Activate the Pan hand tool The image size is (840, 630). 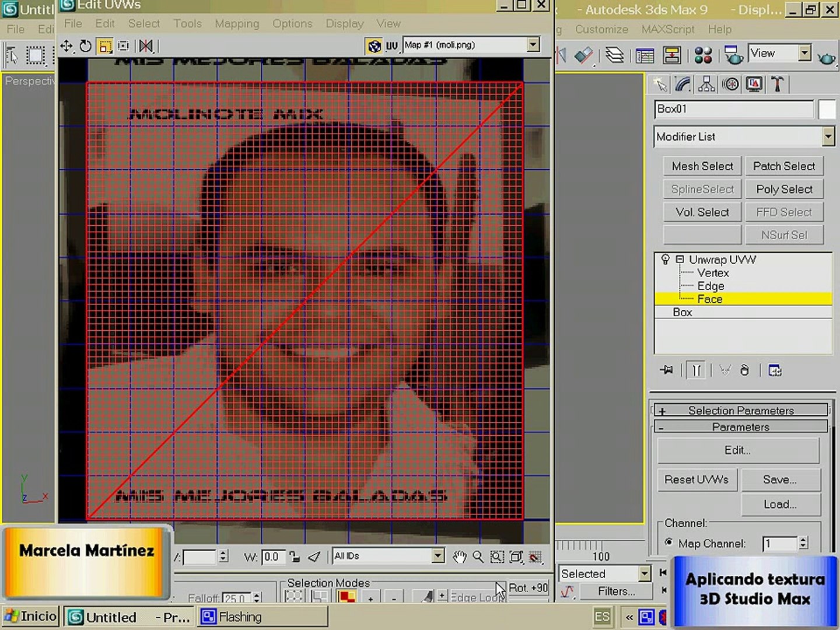click(x=459, y=557)
